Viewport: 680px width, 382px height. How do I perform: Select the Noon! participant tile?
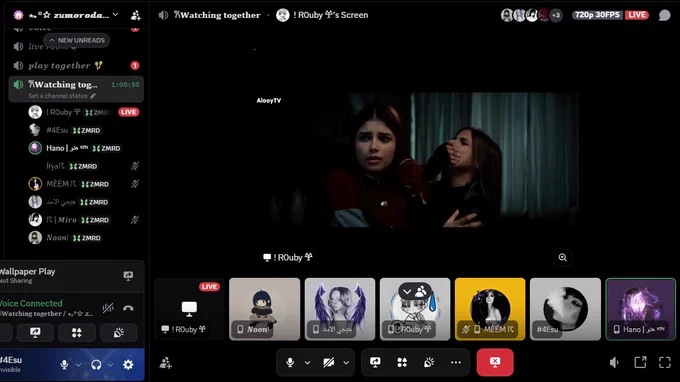[265, 309]
